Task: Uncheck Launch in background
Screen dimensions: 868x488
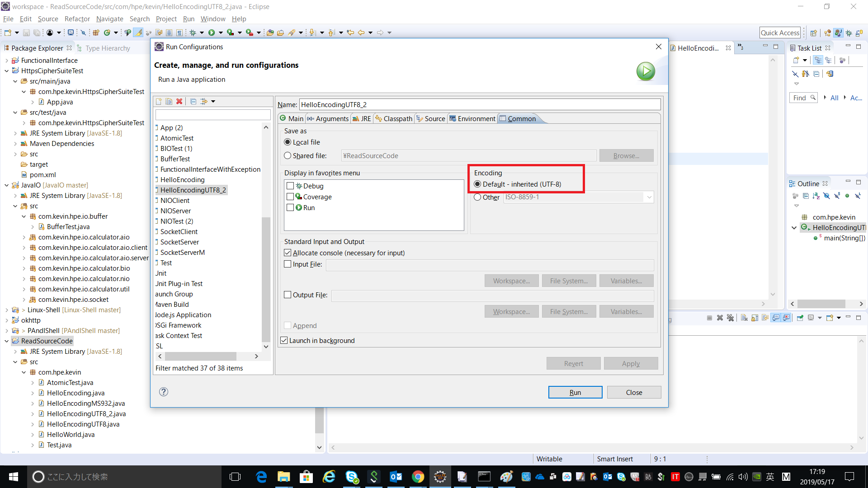Action: [284, 340]
